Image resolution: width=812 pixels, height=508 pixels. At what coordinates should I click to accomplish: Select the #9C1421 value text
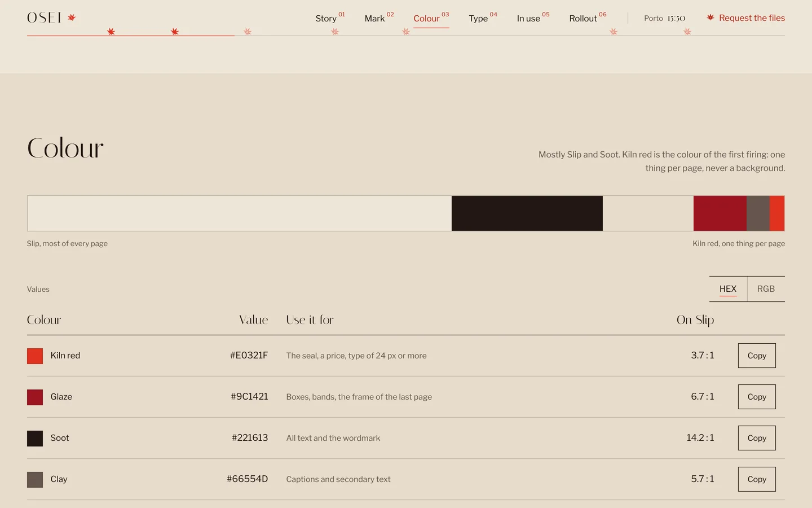pos(249,397)
